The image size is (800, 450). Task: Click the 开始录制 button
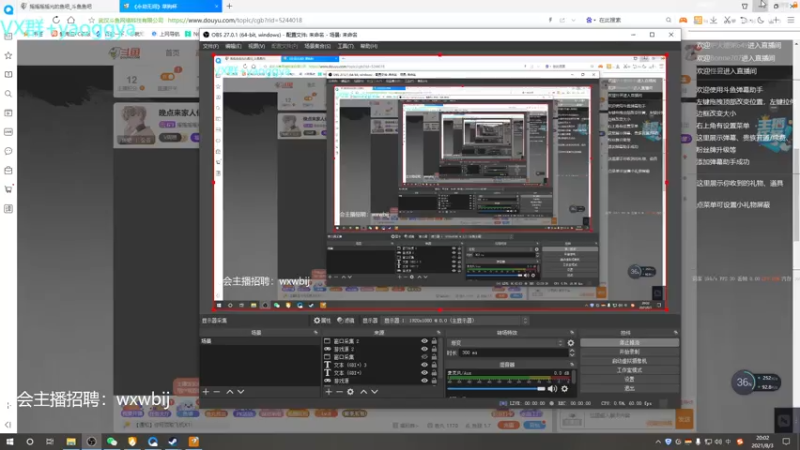coord(629,352)
